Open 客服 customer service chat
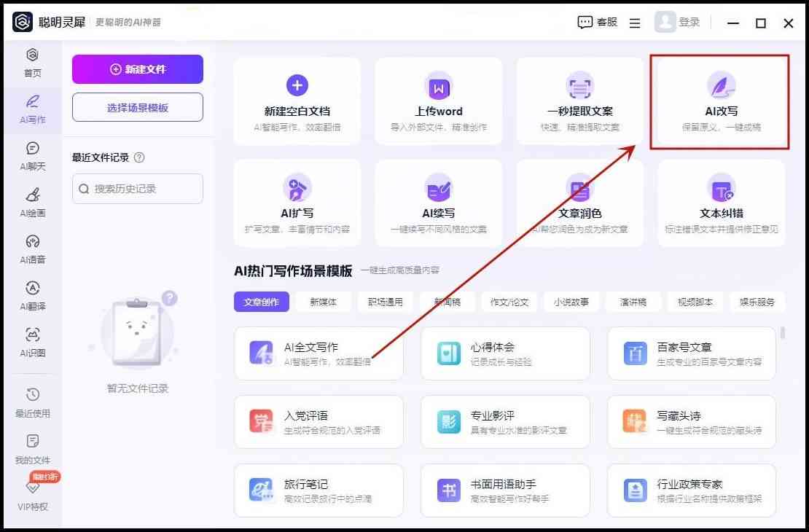 tap(598, 22)
